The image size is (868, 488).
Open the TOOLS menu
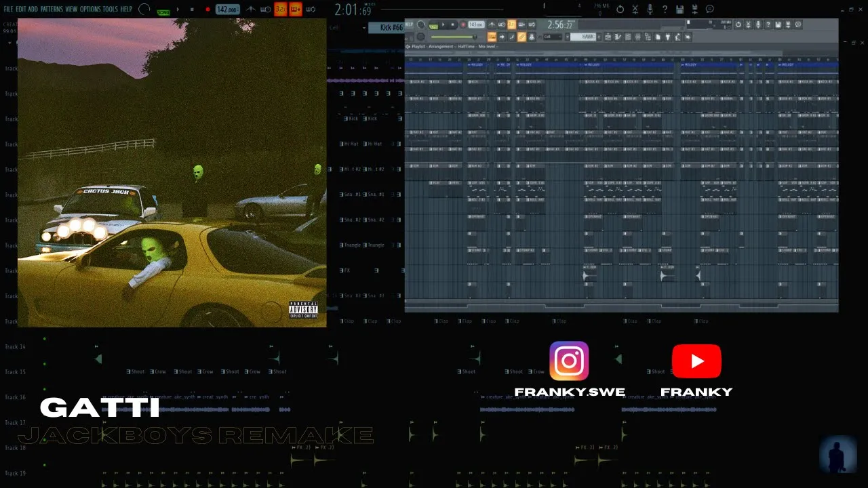(x=111, y=9)
